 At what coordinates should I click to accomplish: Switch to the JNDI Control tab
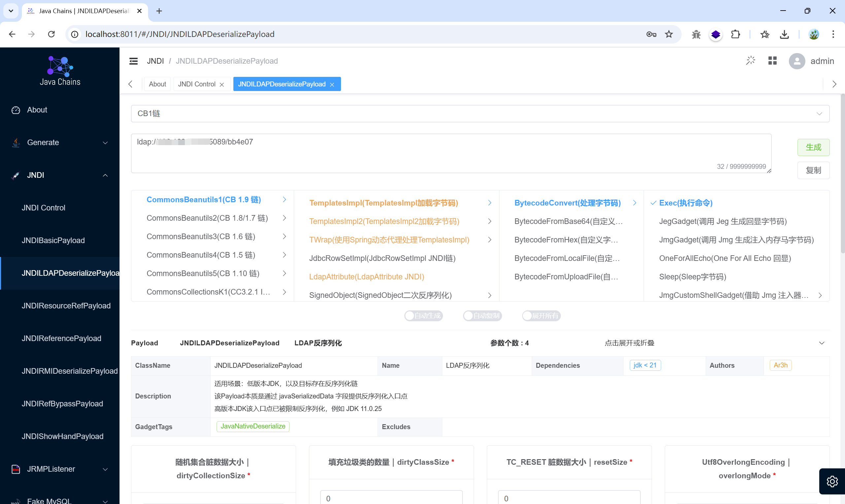click(x=197, y=84)
